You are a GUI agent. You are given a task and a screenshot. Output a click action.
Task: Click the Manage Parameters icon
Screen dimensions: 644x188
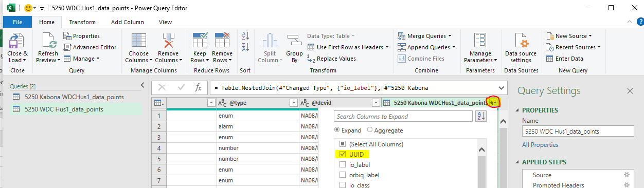click(480, 41)
